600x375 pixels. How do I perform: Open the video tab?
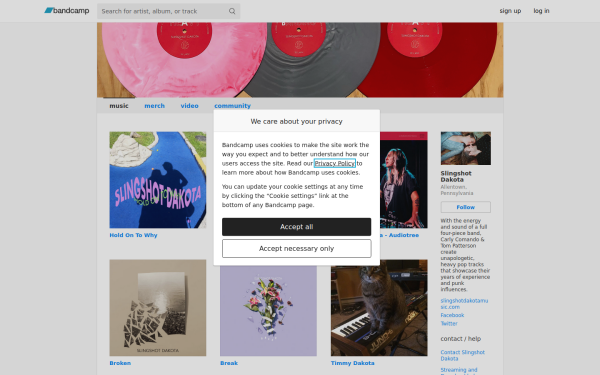pyautogui.click(x=189, y=106)
